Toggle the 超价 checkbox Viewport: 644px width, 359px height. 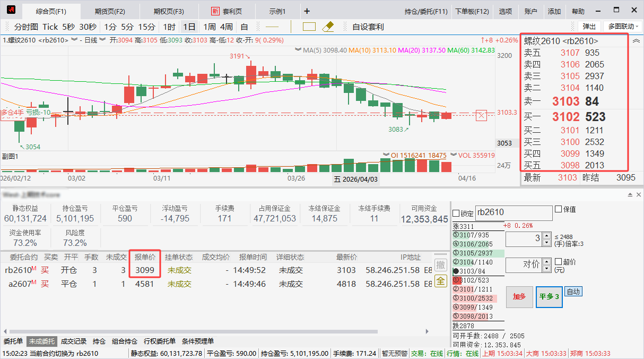tap(558, 261)
